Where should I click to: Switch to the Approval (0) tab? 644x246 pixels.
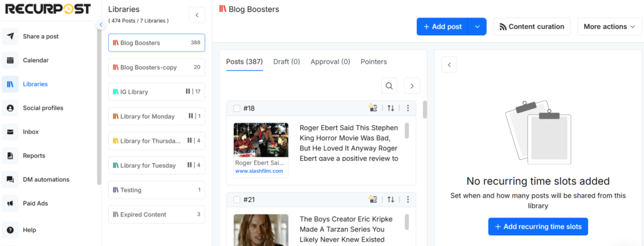[330, 62]
